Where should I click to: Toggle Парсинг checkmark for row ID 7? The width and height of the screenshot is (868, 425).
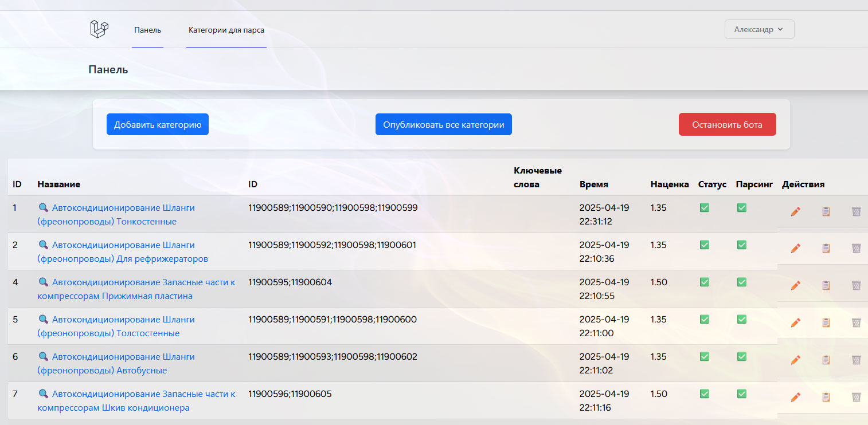(741, 394)
